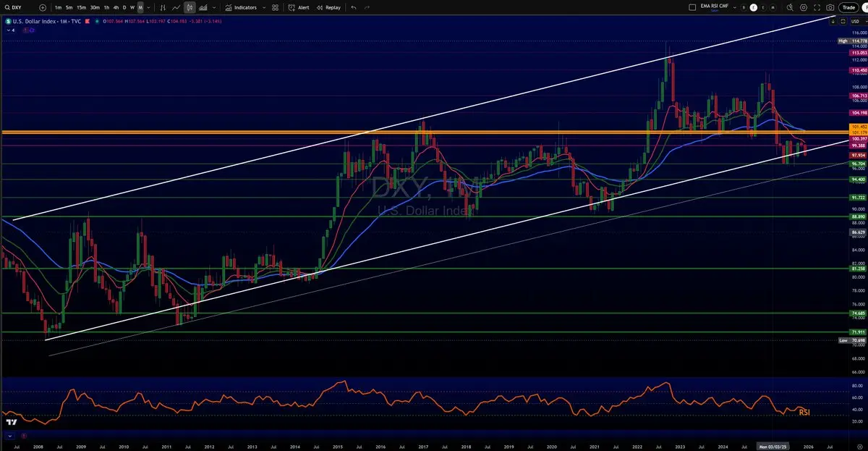Create an Alert
The image size is (868, 451).
click(299, 7)
